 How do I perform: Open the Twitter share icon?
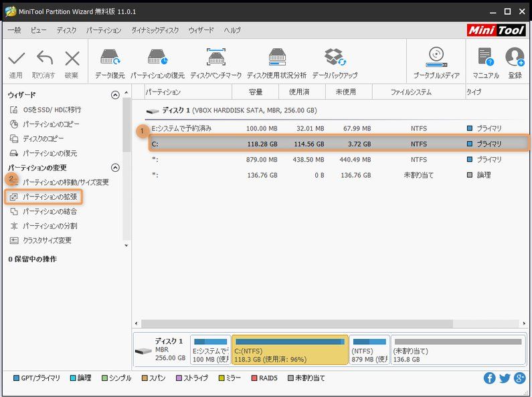pos(505,378)
